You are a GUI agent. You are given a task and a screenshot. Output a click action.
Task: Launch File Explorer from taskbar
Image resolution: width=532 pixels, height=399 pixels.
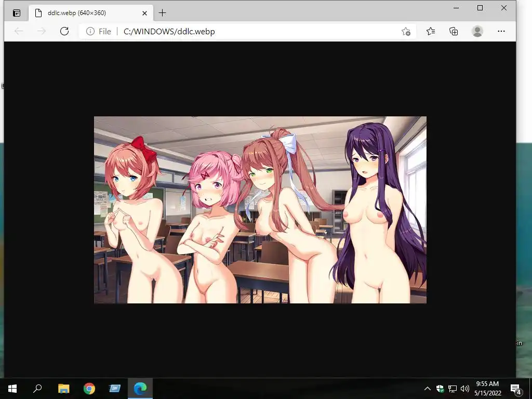63,389
